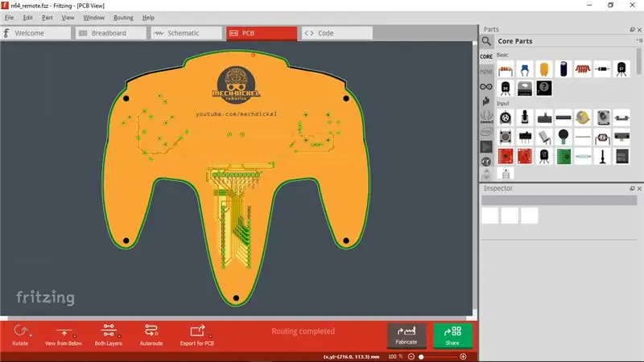Pick the resistor part in Basic
The image size is (644, 362).
click(x=506, y=69)
